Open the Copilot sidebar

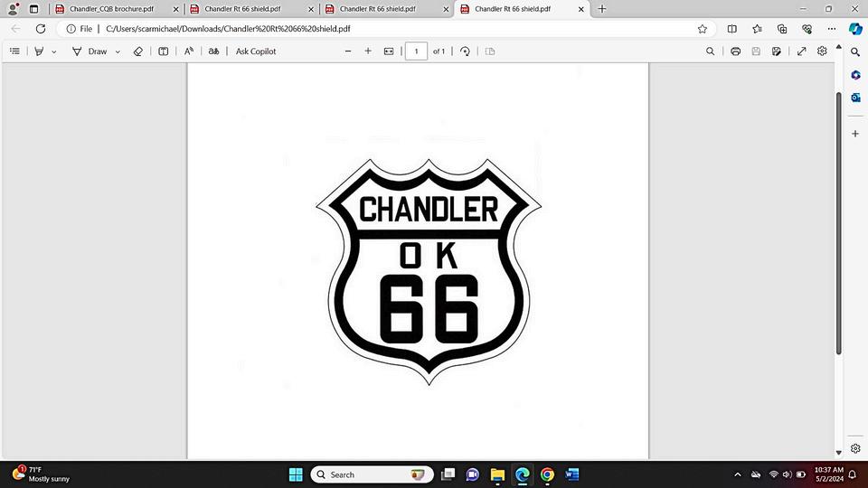(x=856, y=29)
